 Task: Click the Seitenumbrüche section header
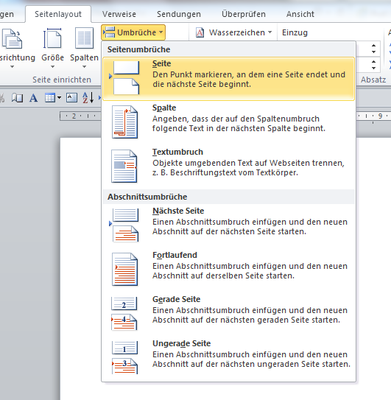[x=139, y=50]
